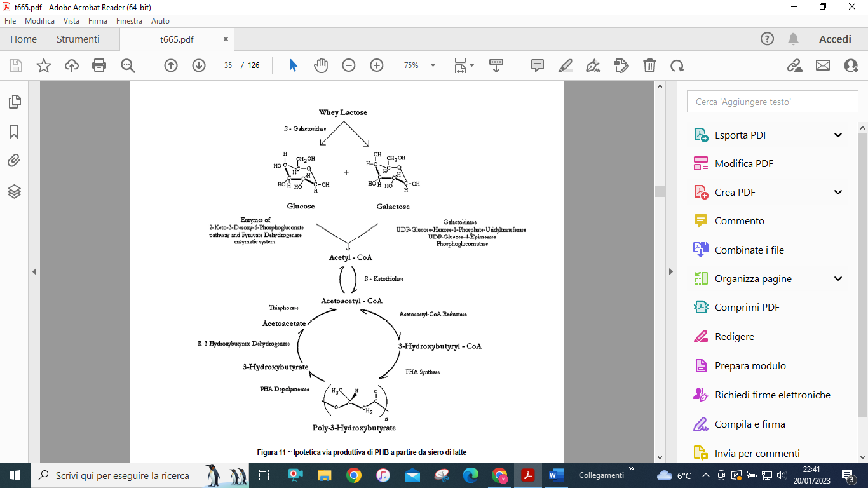Open the Attachments paperclip panel
Image resolution: width=868 pixels, height=488 pixels.
pos(14,161)
